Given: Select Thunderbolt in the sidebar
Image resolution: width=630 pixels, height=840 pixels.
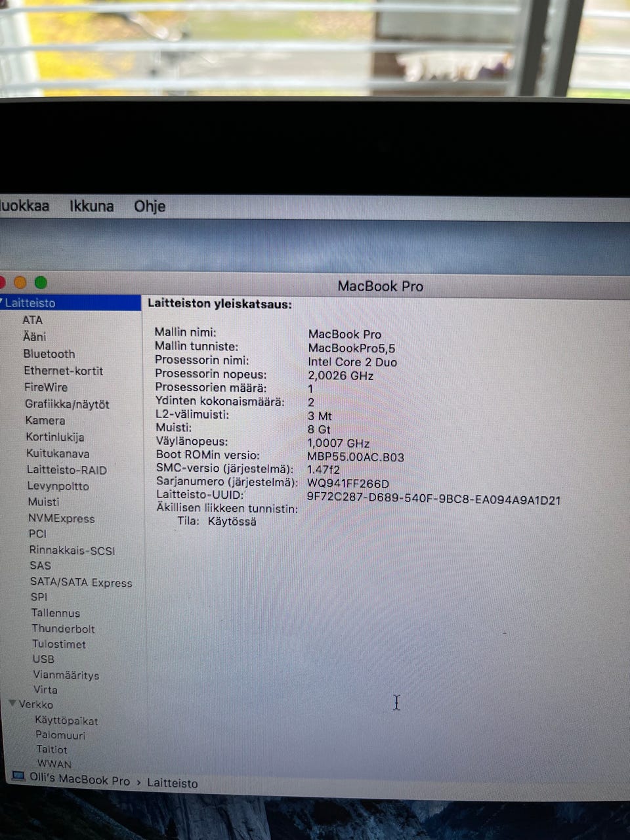Looking at the screenshot, I should [63, 629].
